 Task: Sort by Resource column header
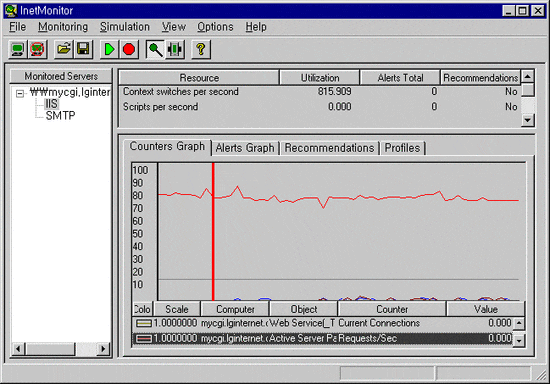click(199, 78)
